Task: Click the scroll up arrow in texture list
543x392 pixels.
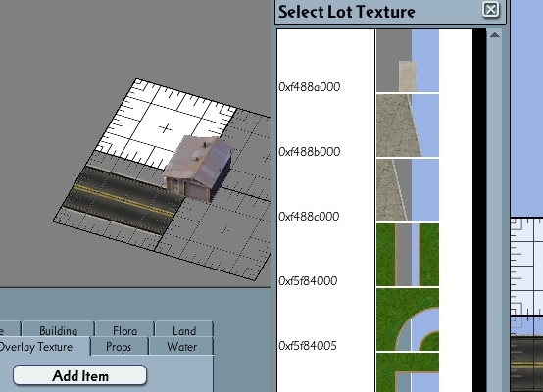Action: click(x=495, y=35)
